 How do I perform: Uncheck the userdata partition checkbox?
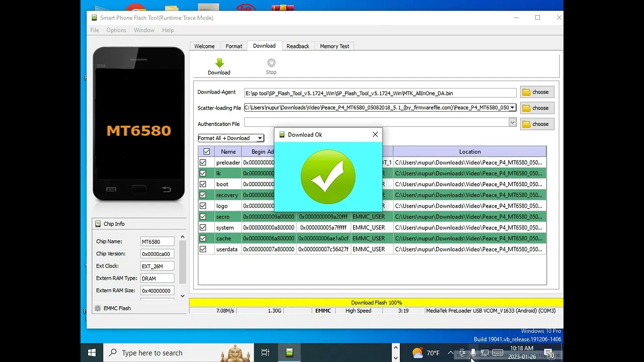click(203, 249)
